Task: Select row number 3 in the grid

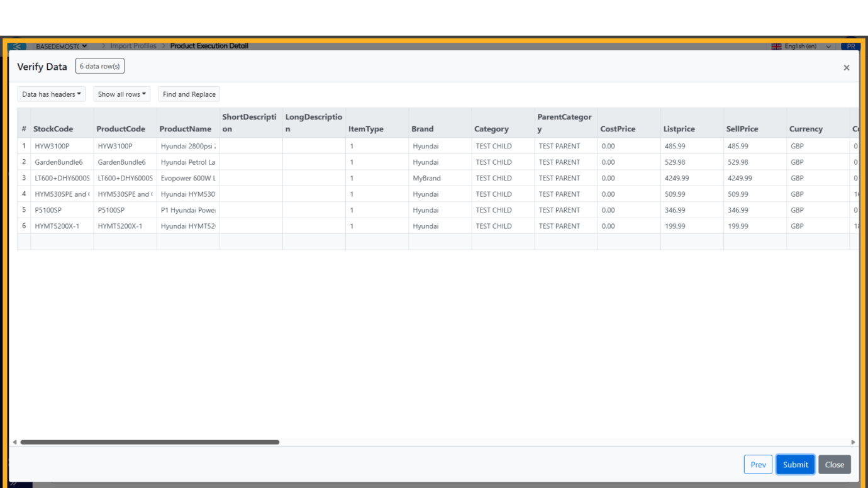Action: click(24, 178)
